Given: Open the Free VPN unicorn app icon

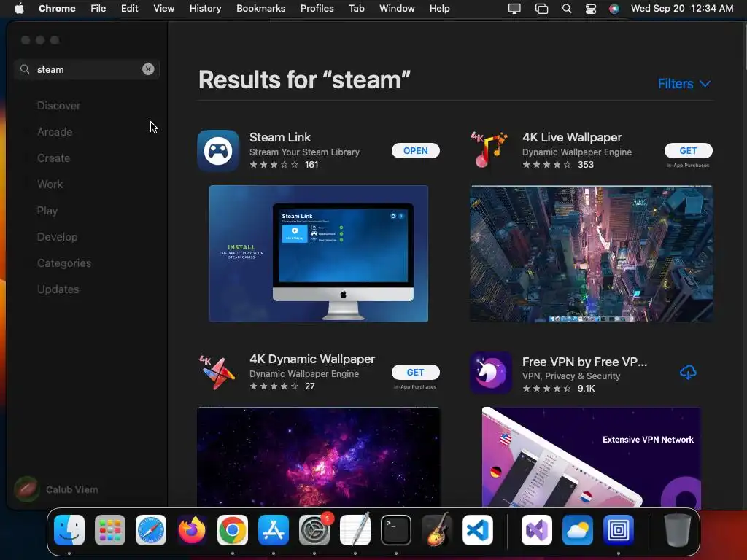Looking at the screenshot, I should point(491,373).
